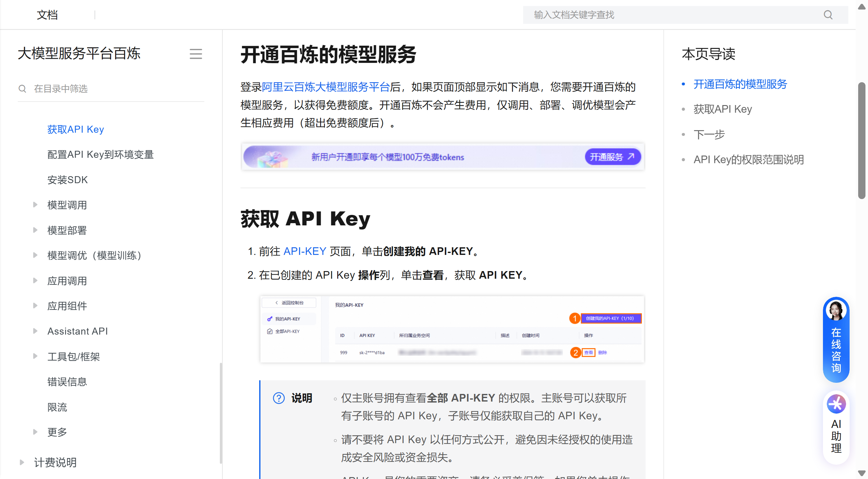Image resolution: width=868 pixels, height=479 pixels.
Task: Open the 安装SDK page
Action: pyautogui.click(x=67, y=180)
